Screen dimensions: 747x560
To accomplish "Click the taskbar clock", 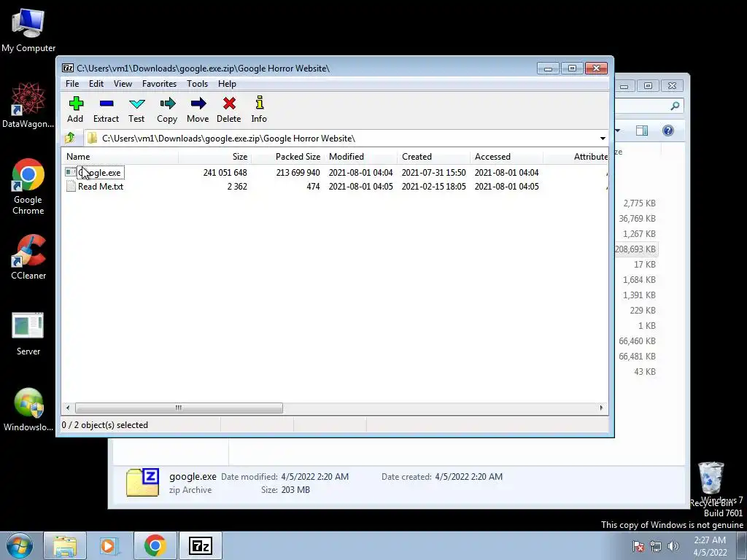I will (710, 546).
